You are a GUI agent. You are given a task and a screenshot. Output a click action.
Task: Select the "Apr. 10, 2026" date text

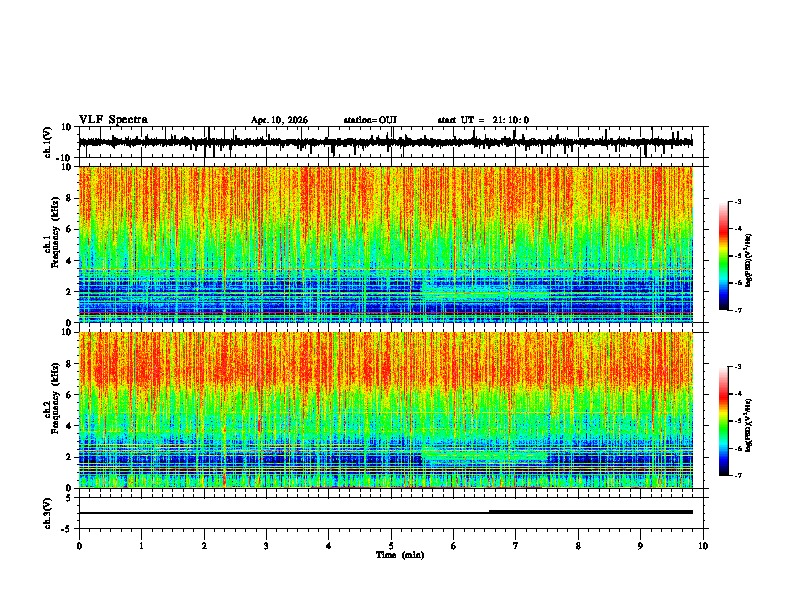coord(279,120)
